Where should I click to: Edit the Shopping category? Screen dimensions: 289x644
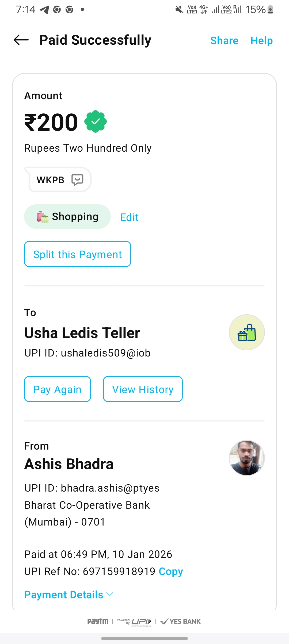(129, 217)
